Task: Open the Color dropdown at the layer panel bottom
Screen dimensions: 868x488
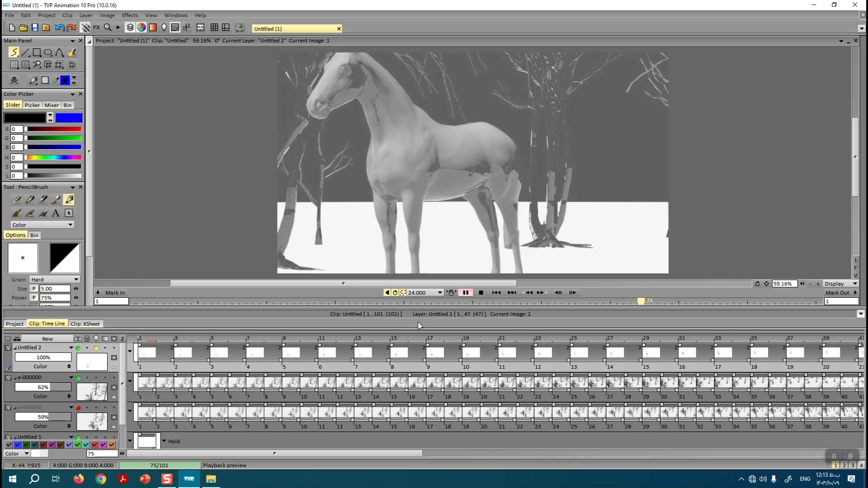Action: [x=17, y=454]
